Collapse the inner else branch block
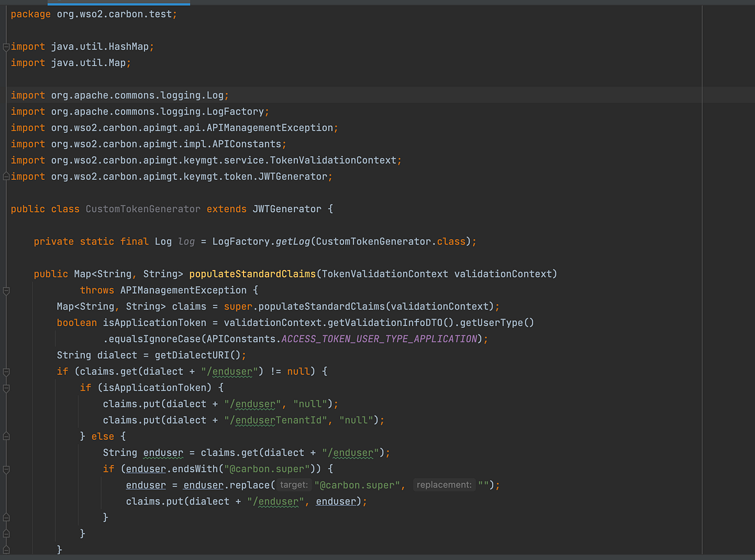The width and height of the screenshot is (755, 560). tap(5, 435)
